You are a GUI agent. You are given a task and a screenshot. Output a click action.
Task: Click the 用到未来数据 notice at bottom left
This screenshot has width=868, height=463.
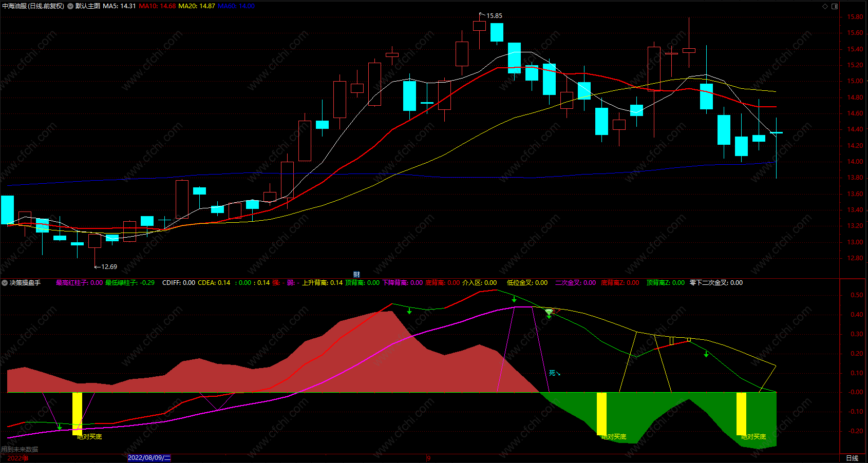pos(20,450)
